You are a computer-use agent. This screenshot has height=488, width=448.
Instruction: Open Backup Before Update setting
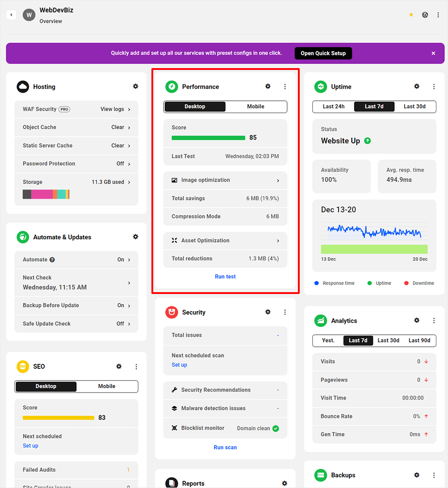tap(76, 305)
